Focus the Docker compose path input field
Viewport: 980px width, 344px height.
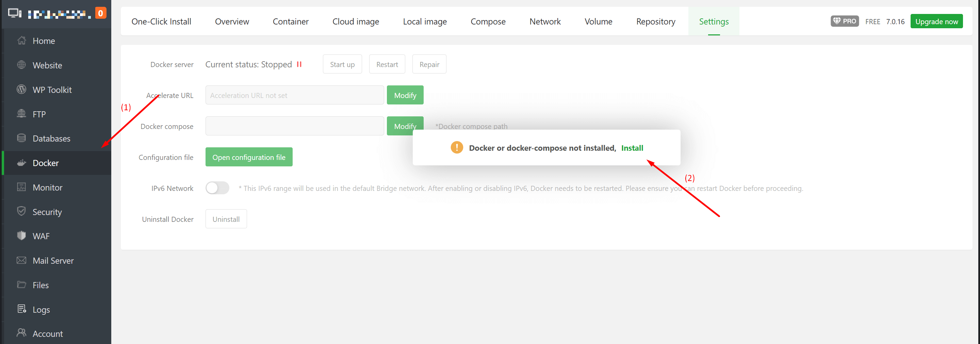click(x=294, y=126)
